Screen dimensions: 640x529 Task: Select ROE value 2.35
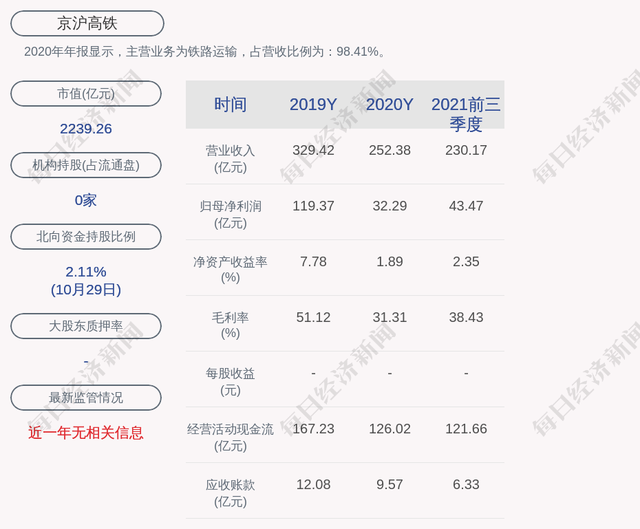pos(466,262)
